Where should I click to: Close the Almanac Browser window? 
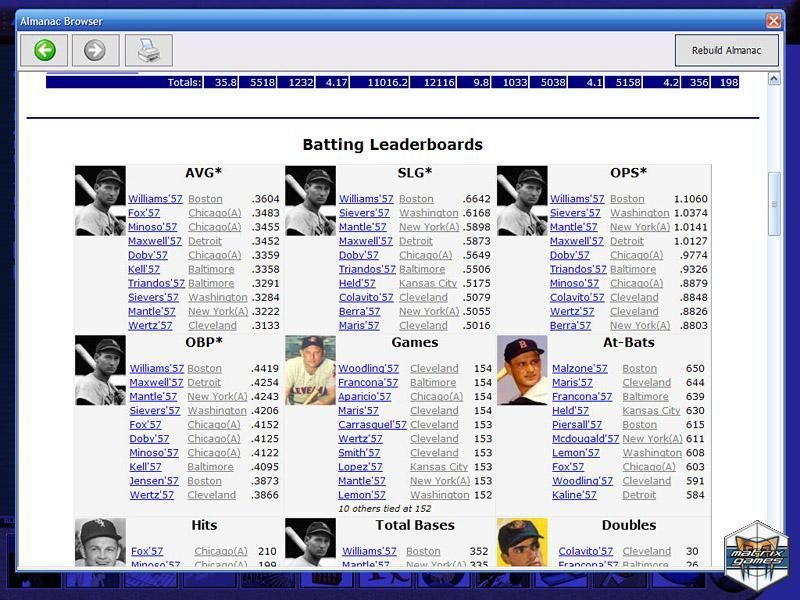[773, 21]
